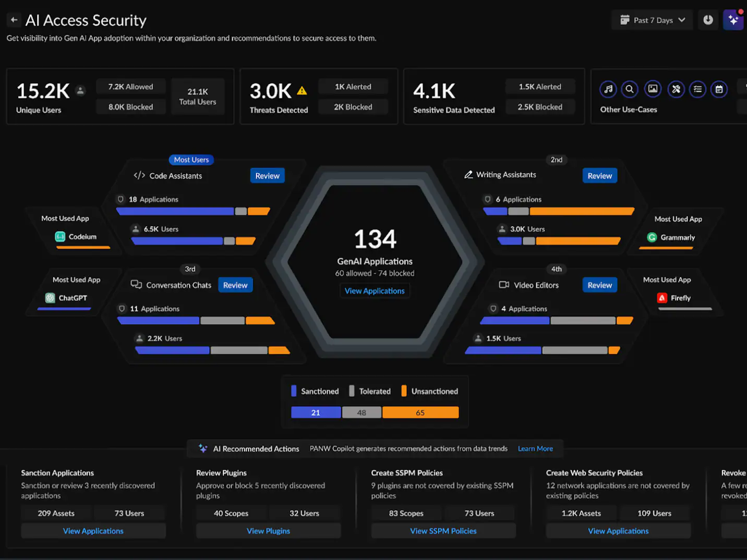Click the 8.0K Blocked users stat
747x560 pixels.
[x=130, y=107]
